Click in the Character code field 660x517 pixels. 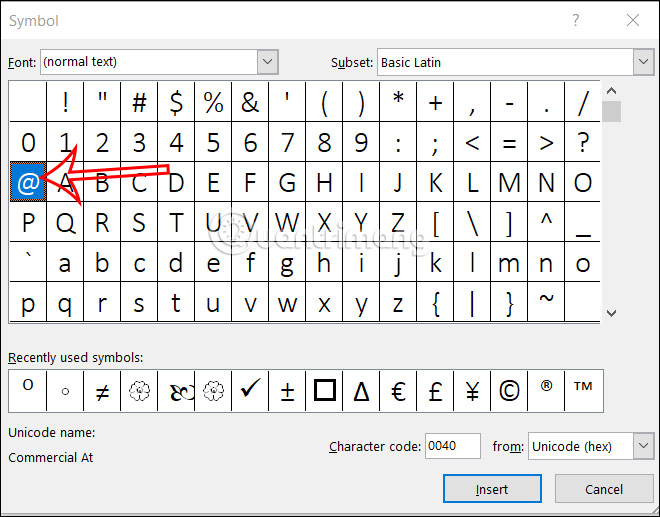coord(452,446)
